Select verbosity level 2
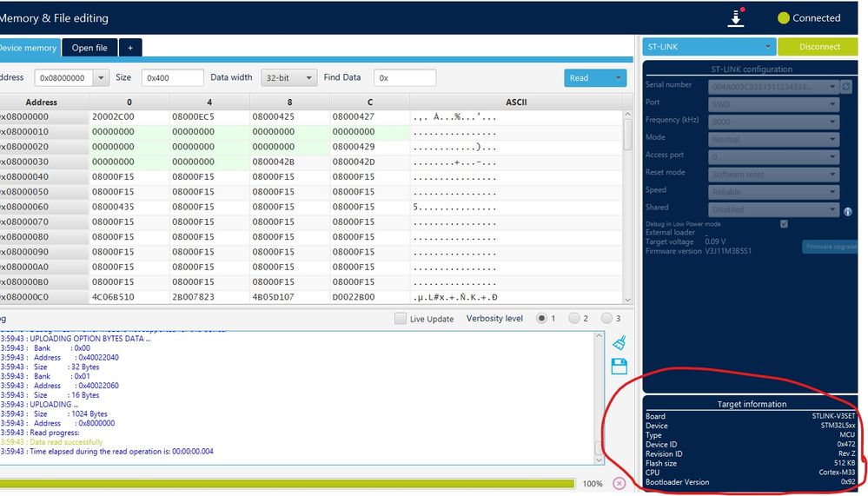 (x=574, y=318)
